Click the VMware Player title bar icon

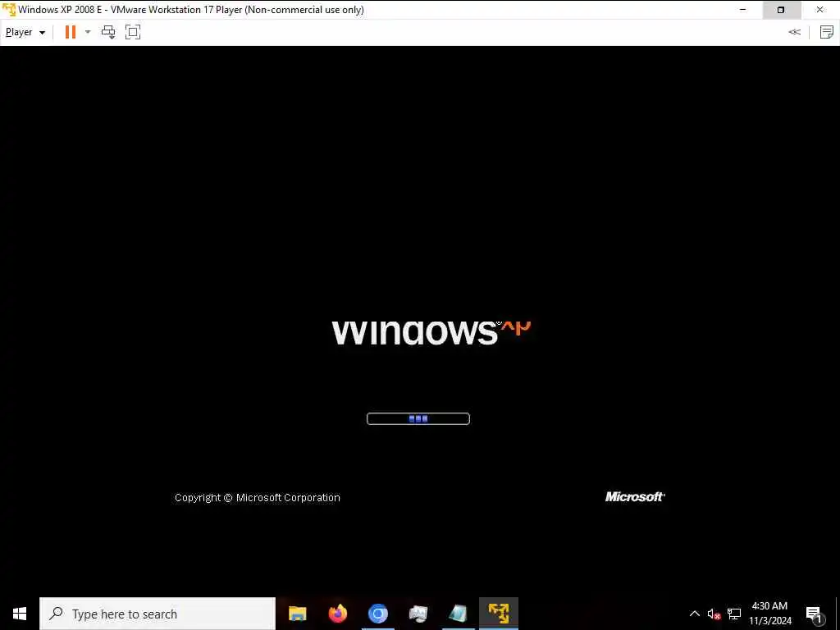click(9, 10)
